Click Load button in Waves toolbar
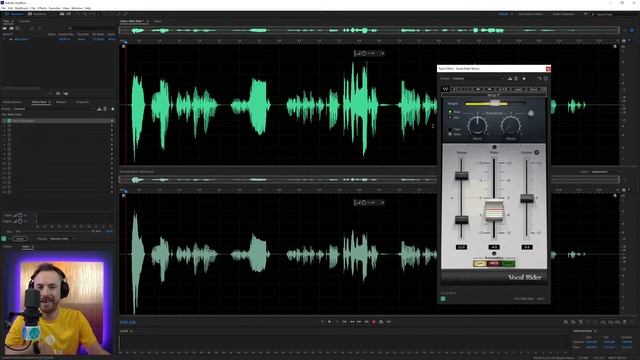This screenshot has width=640, height=360. (x=518, y=89)
